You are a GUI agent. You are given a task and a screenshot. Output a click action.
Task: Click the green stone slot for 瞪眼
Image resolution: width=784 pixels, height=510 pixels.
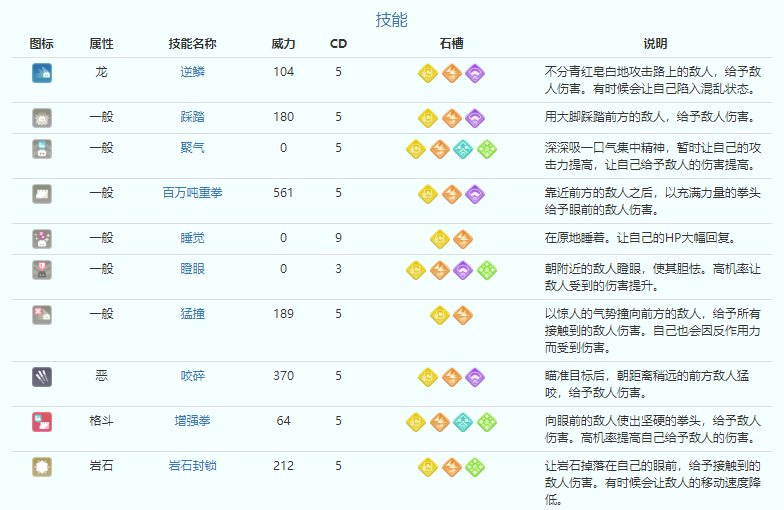coord(486,270)
